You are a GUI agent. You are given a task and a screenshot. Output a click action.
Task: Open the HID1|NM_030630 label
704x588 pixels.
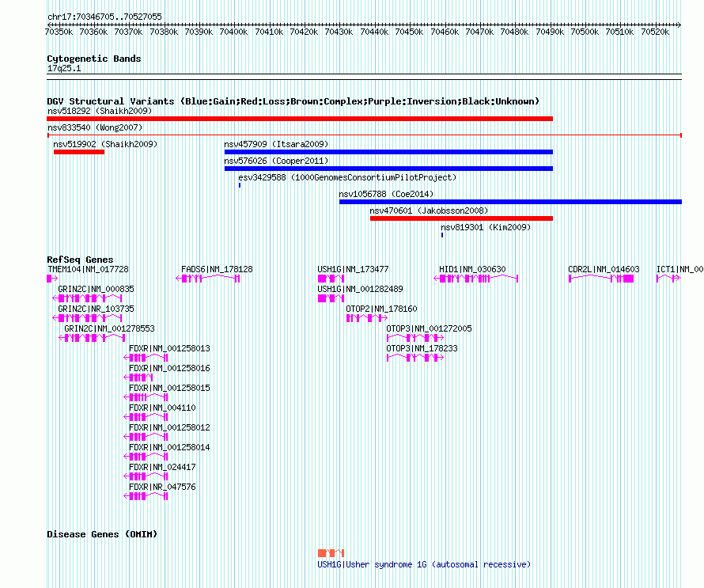click(x=472, y=269)
